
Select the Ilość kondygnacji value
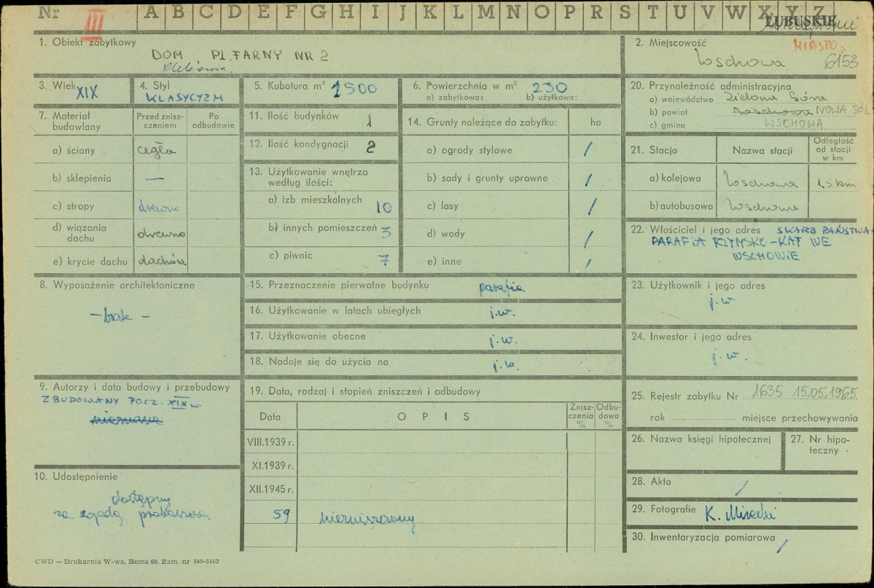tap(370, 146)
